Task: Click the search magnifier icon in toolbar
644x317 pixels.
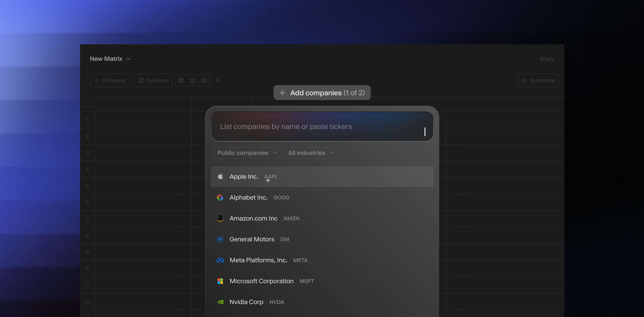Action: (218, 80)
